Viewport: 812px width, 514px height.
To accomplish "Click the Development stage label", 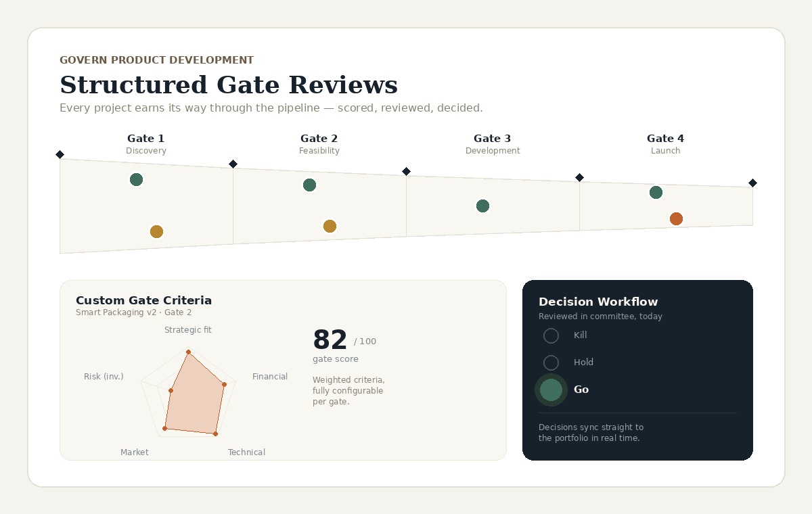I will pyautogui.click(x=493, y=151).
